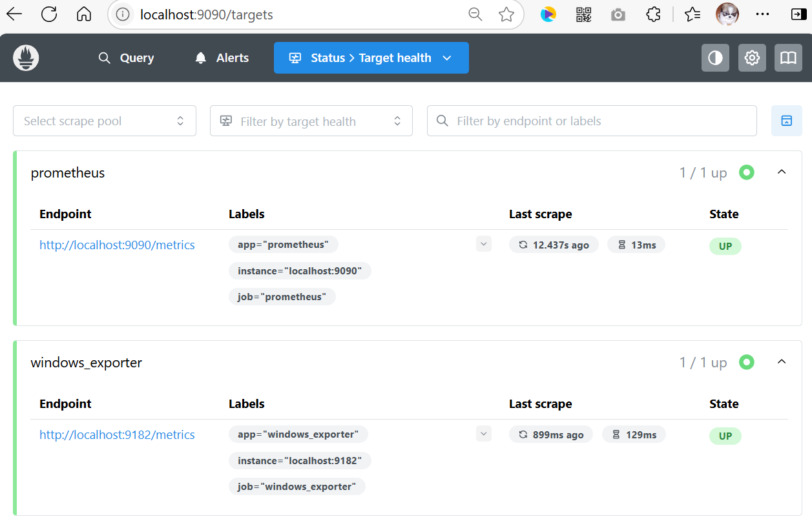The width and height of the screenshot is (812, 519).
Task: Click the address bar URL localhost:9090/targets
Action: coord(207,15)
